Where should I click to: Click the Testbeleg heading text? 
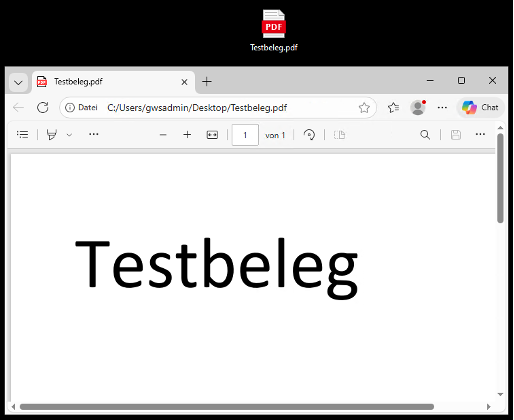pos(217,268)
